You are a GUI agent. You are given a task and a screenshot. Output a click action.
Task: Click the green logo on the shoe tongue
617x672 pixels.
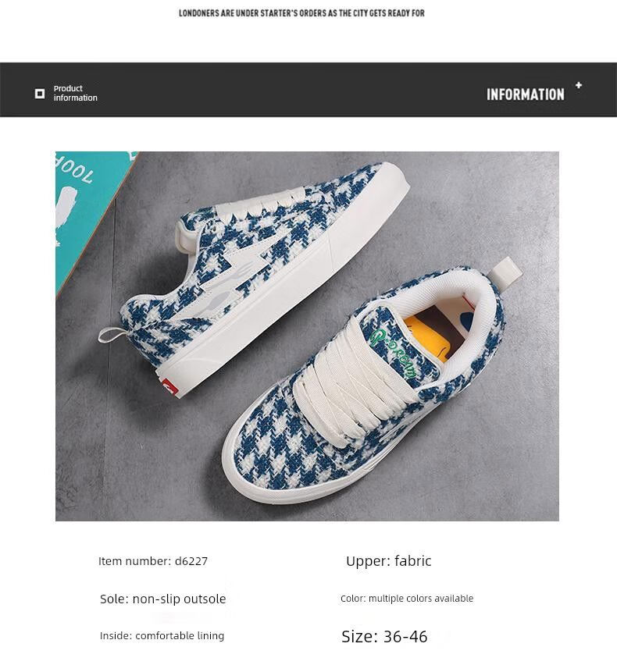394,352
